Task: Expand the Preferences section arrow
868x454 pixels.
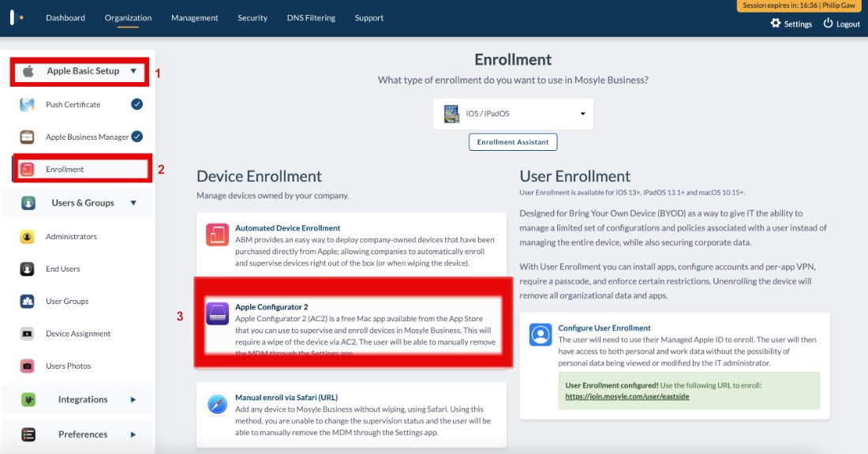Action: tap(133, 434)
